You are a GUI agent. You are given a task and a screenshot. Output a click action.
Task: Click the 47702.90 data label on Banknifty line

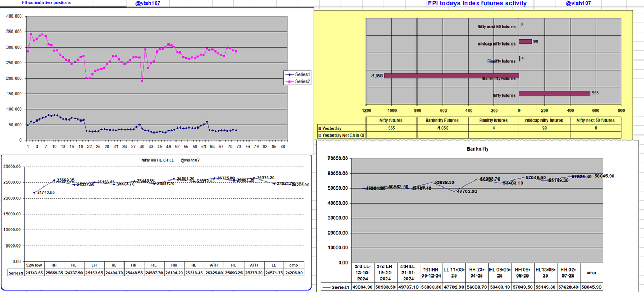tap(467, 192)
